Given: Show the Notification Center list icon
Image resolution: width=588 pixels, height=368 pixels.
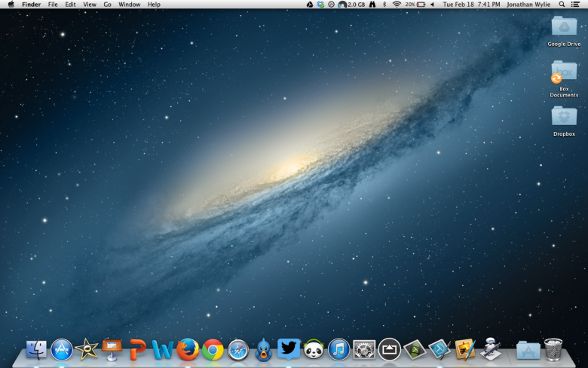Looking at the screenshot, I should click(x=576, y=5).
